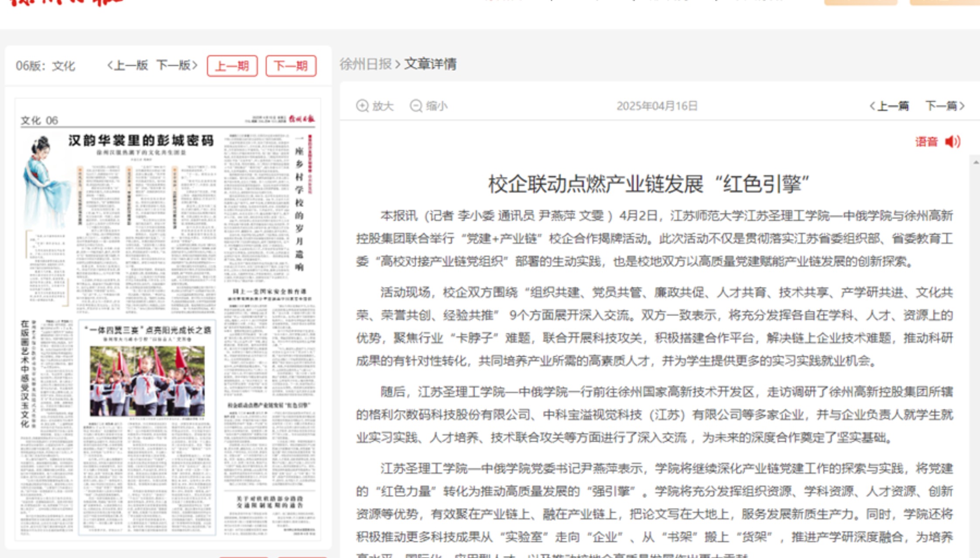This screenshot has height=558, width=980.
Task: Click the 关于对铁路部分路段交通限制 notice in preview
Action: point(270,502)
